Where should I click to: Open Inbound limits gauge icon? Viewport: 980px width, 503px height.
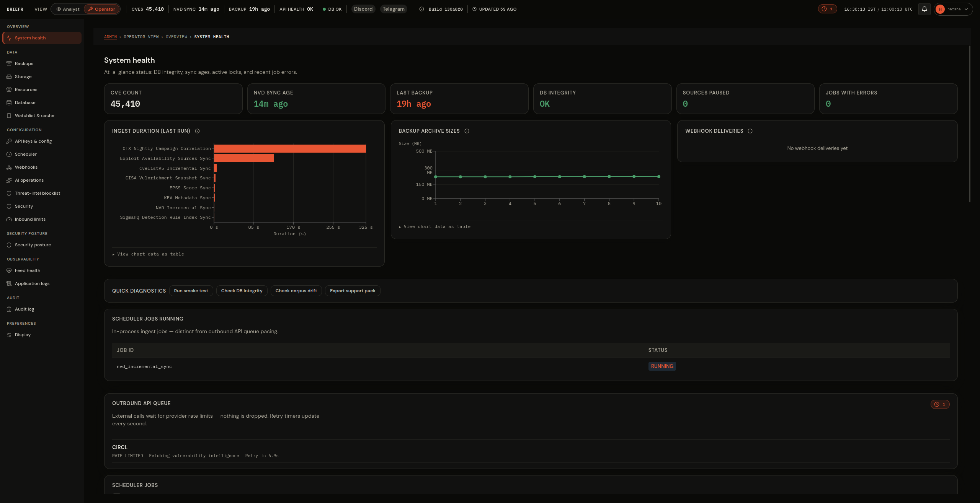(9, 219)
